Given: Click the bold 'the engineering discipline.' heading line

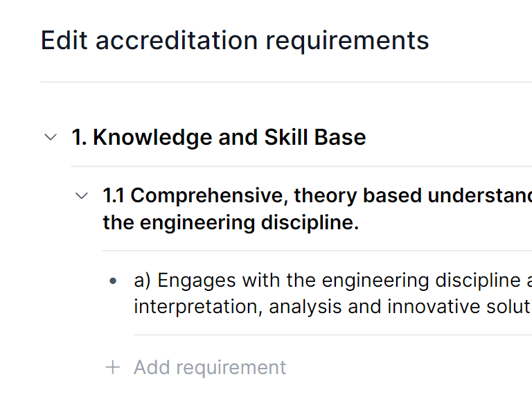Looking at the screenshot, I should pos(231,223).
